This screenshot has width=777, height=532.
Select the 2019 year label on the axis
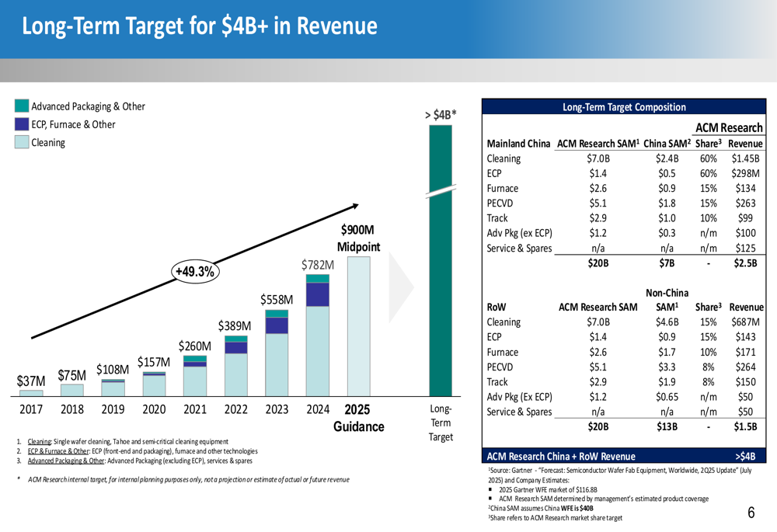(x=113, y=409)
